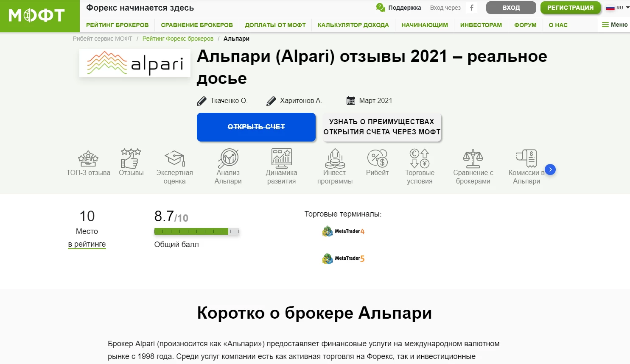630x364 pixels.
Task: Click the Facebook login icon
Action: [x=471, y=8]
